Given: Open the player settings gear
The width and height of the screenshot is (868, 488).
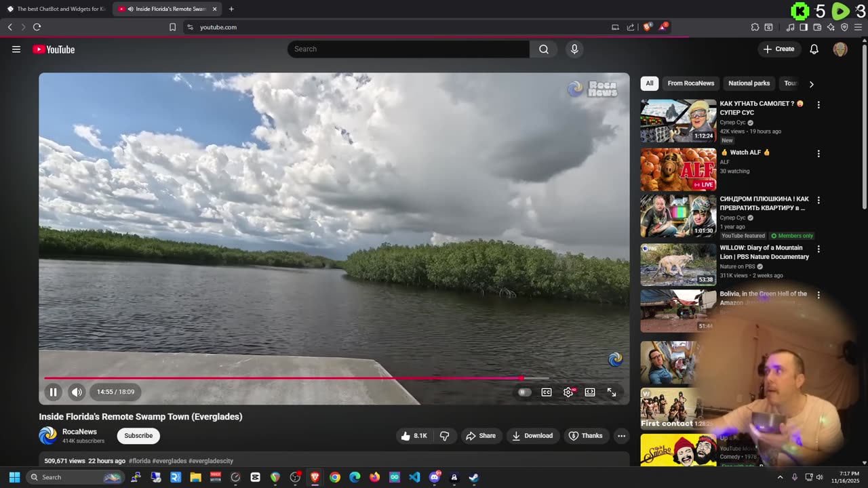Looking at the screenshot, I should click(568, 392).
